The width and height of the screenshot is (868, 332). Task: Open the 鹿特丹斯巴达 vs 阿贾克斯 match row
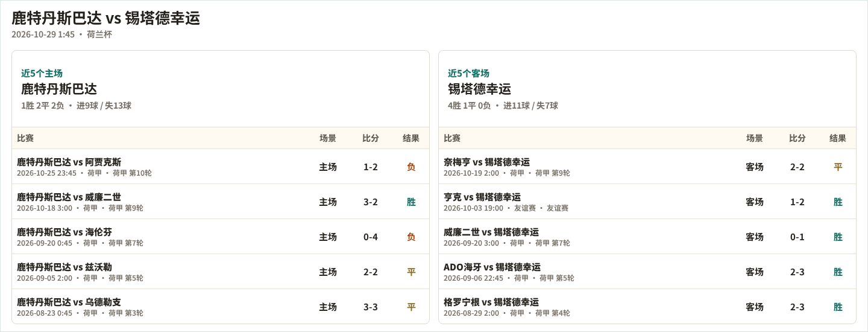tap(221, 167)
